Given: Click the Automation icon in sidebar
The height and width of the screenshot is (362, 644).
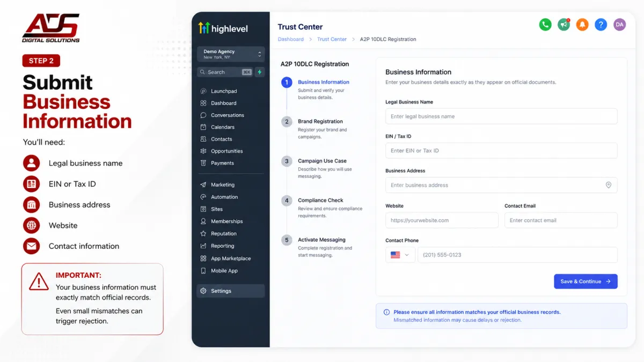Looking at the screenshot, I should [203, 197].
